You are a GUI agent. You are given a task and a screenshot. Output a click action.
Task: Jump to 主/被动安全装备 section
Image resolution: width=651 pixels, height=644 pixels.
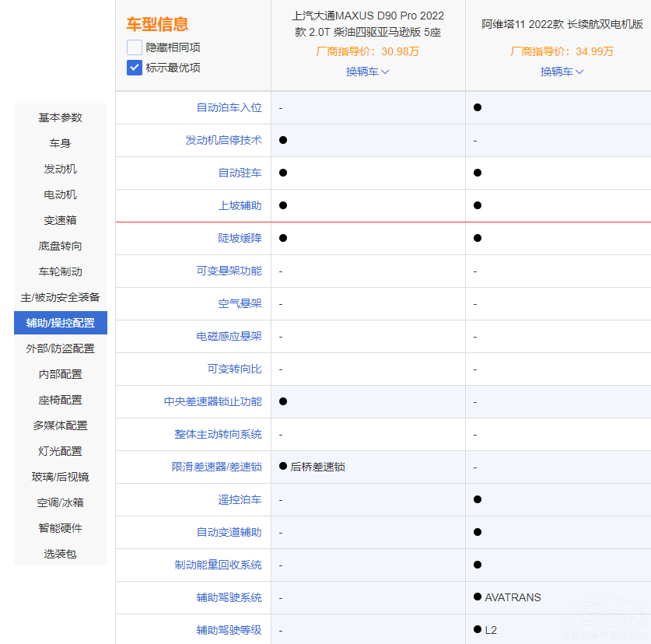61,297
